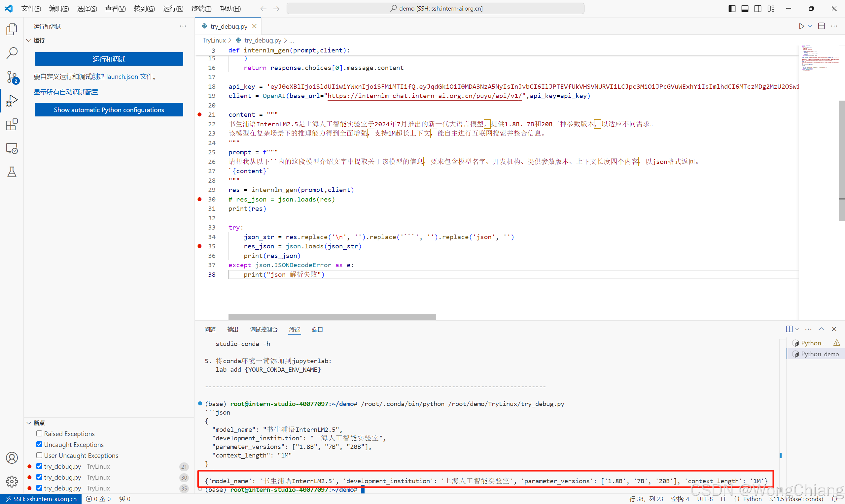The height and width of the screenshot is (504, 845).
Task: Open the Testing flask icon
Action: click(x=12, y=172)
